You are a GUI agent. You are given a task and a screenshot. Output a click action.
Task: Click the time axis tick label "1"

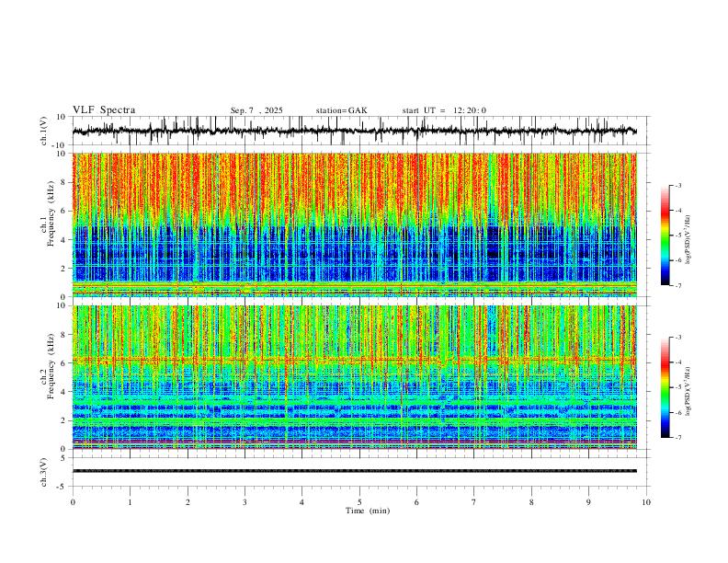130,502
